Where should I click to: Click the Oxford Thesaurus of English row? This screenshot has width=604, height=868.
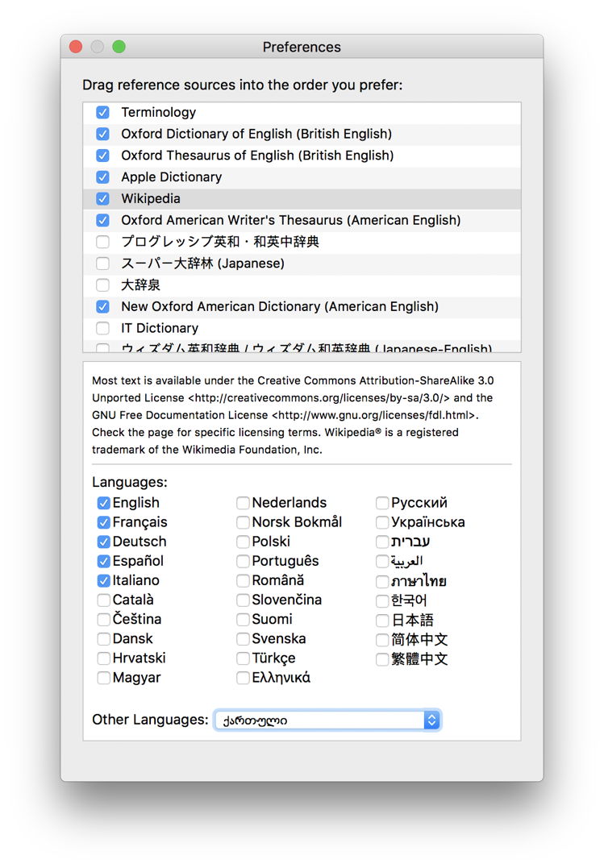pyautogui.click(x=257, y=156)
